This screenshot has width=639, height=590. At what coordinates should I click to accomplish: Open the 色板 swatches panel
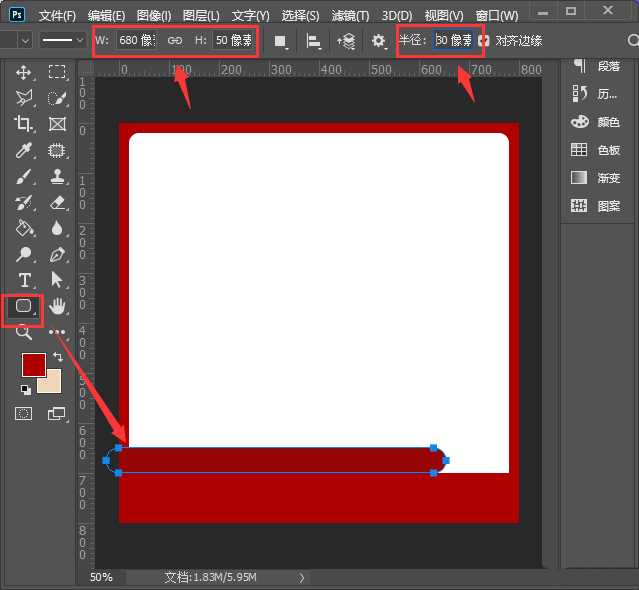click(x=596, y=150)
